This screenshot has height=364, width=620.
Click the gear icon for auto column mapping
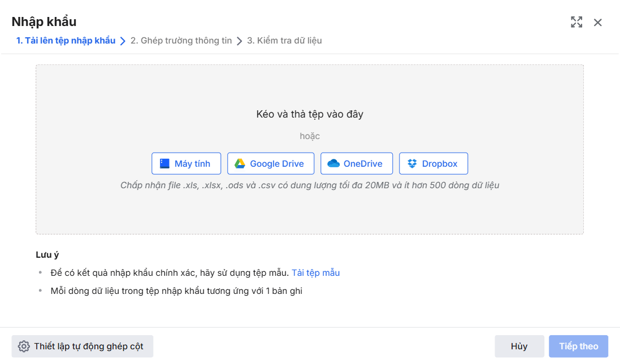pyautogui.click(x=24, y=346)
